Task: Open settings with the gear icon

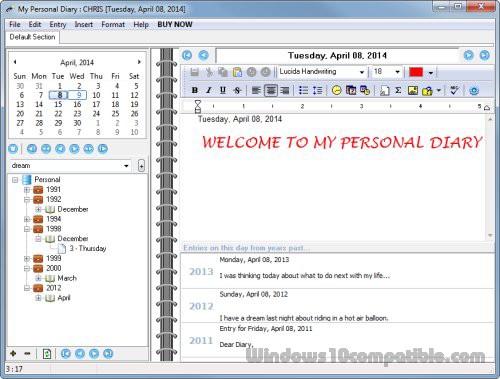Action: click(x=474, y=90)
